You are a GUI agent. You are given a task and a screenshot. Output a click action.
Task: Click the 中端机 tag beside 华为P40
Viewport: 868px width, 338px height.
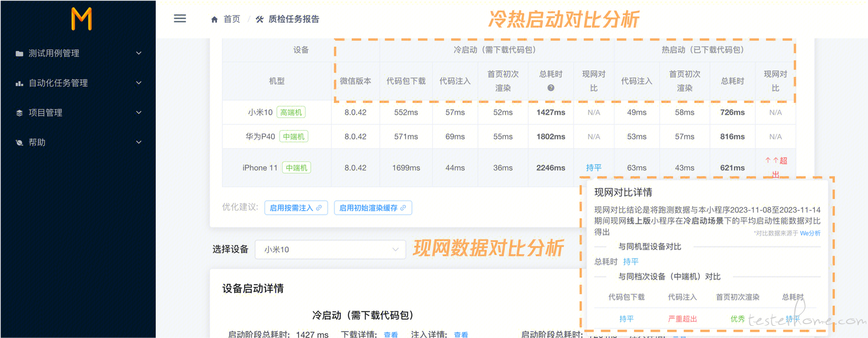294,137
